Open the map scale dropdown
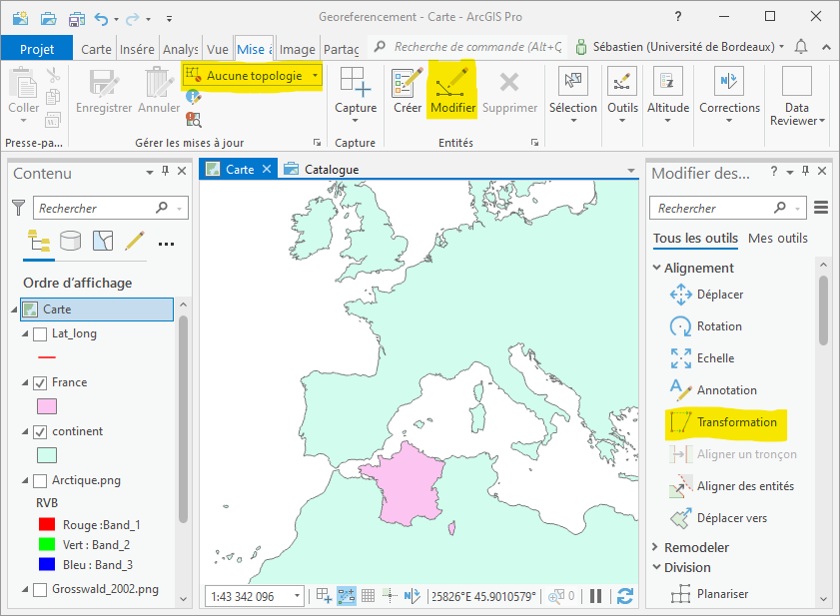The height and width of the screenshot is (616, 840). point(297,596)
